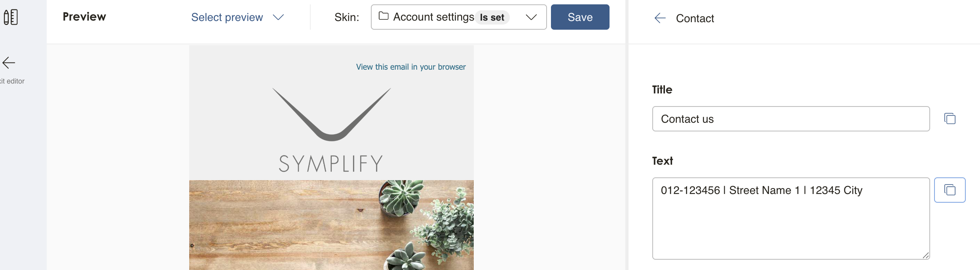The image size is (980, 270).
Task: Click the folder icon in Skin dropdown
Action: (x=384, y=16)
